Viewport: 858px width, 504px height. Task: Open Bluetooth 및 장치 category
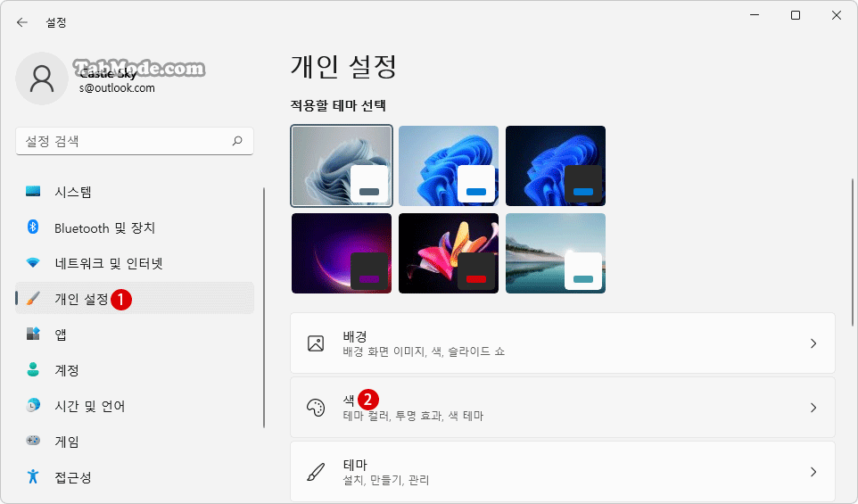tap(135, 227)
